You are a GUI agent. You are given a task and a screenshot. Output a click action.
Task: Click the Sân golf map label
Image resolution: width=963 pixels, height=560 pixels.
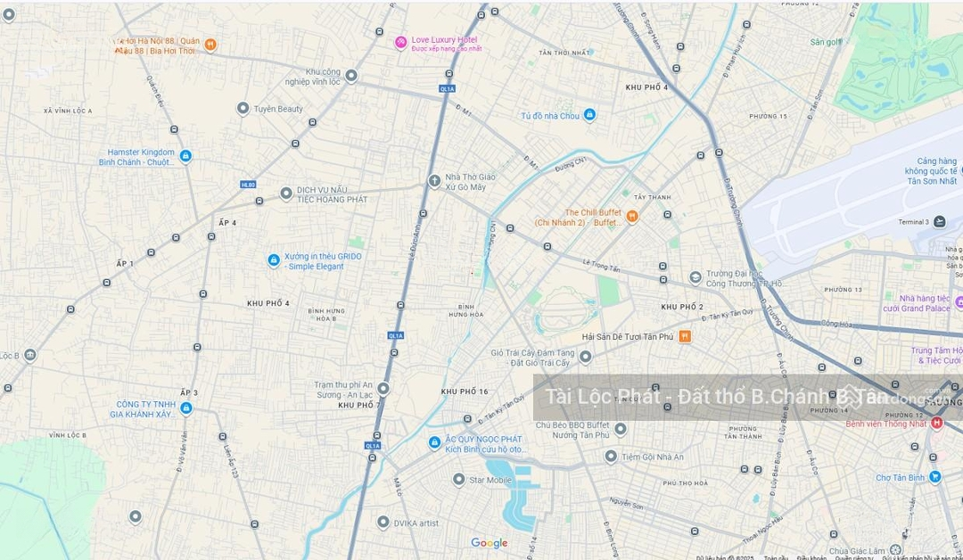pos(825,42)
